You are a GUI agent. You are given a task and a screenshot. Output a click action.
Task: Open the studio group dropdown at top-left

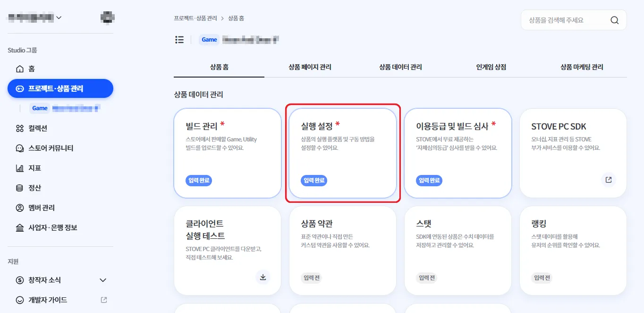(35, 18)
